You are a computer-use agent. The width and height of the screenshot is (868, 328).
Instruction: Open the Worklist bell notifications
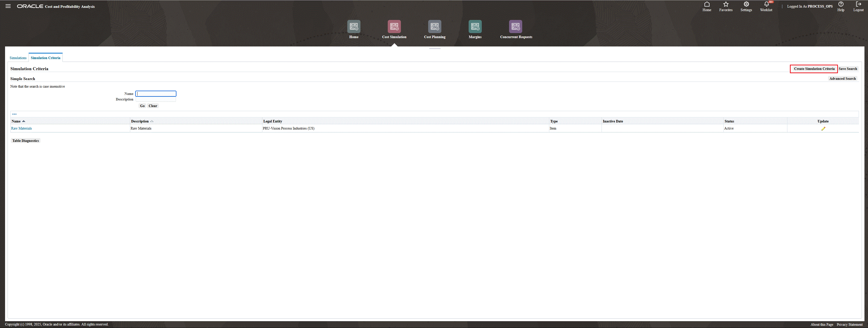click(x=766, y=4)
